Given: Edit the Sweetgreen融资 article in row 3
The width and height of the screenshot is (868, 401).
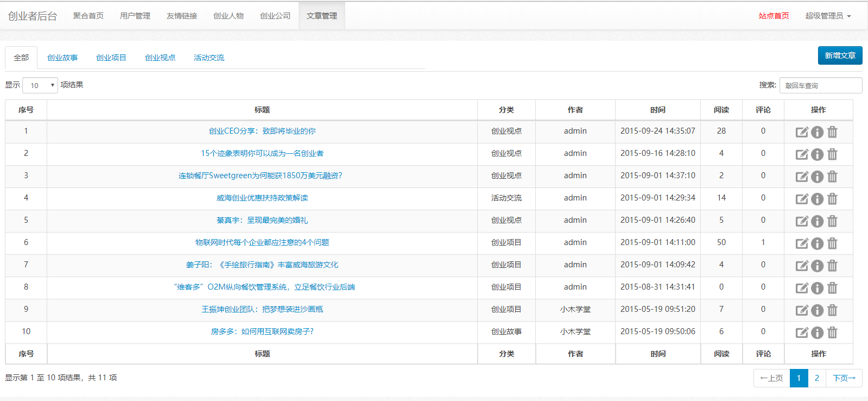Looking at the screenshot, I should tap(802, 177).
